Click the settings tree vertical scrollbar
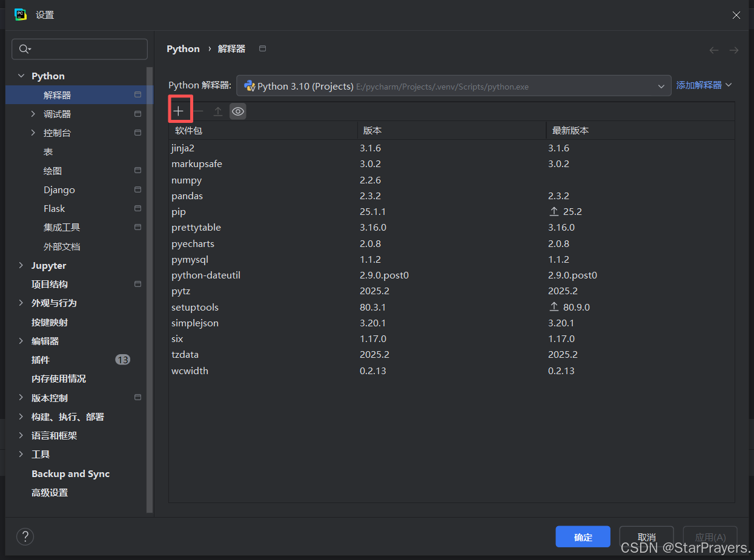Image resolution: width=754 pixels, height=560 pixels. [150, 291]
